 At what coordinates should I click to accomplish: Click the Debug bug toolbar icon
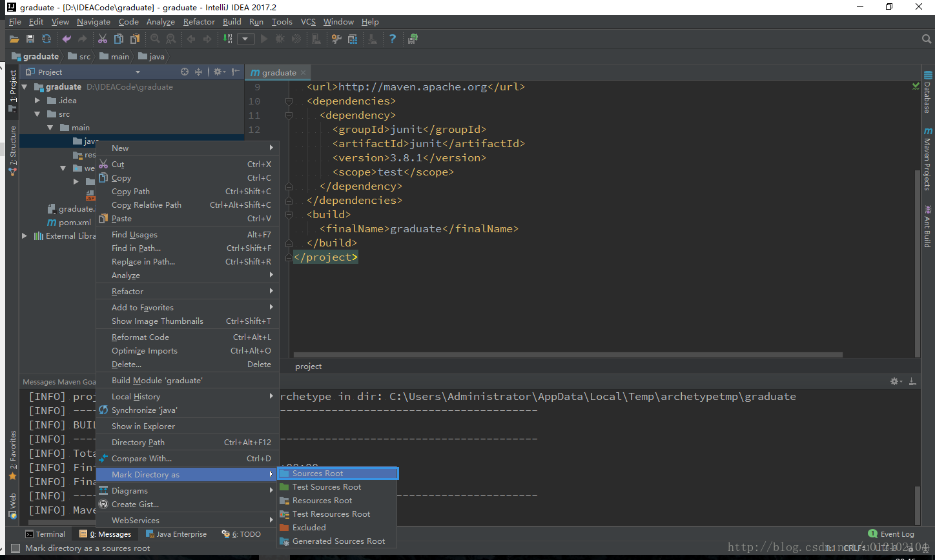(280, 39)
